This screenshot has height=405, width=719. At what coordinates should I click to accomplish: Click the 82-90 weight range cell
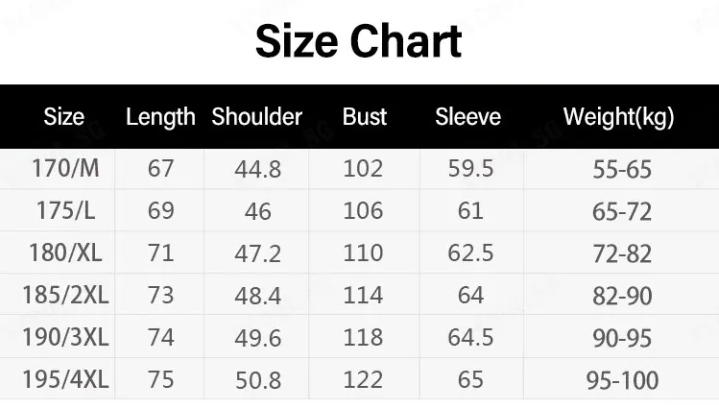click(622, 296)
